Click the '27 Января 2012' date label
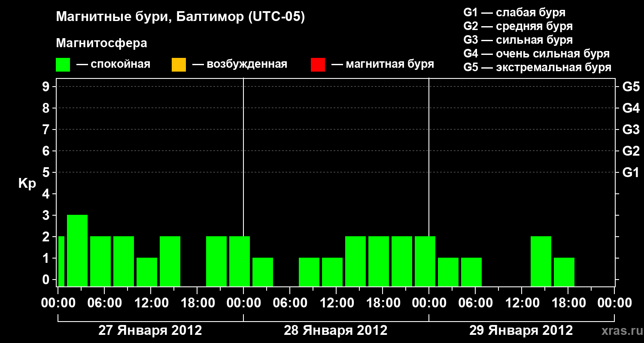 (x=150, y=331)
